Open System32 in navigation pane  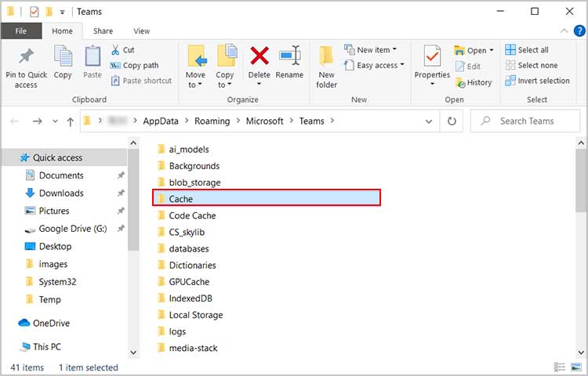pyautogui.click(x=57, y=282)
